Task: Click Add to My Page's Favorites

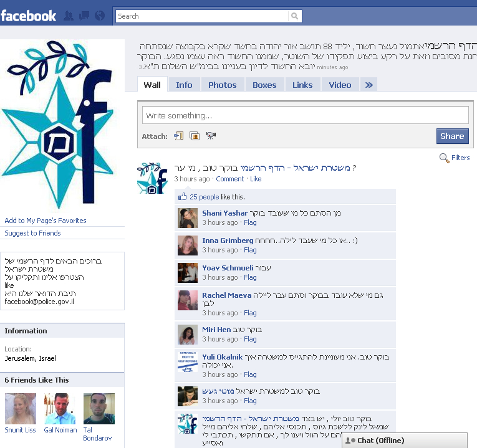Action: pos(46,221)
